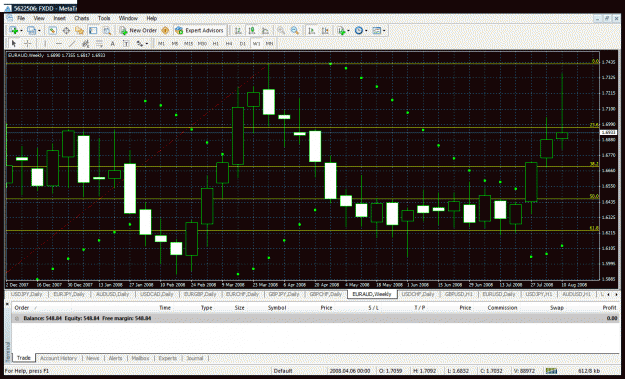This screenshot has width=625, height=379.
Task: Open the Templates icon
Action: [x=376, y=30]
